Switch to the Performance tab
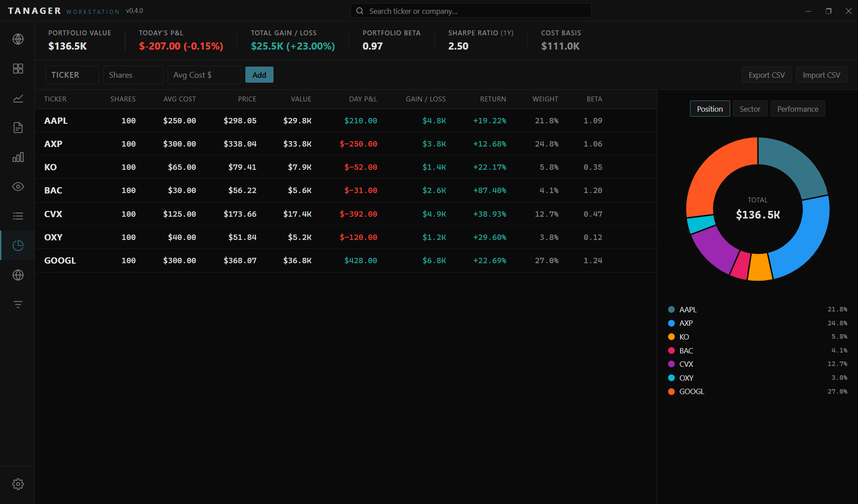The height and width of the screenshot is (504, 858). [798, 109]
